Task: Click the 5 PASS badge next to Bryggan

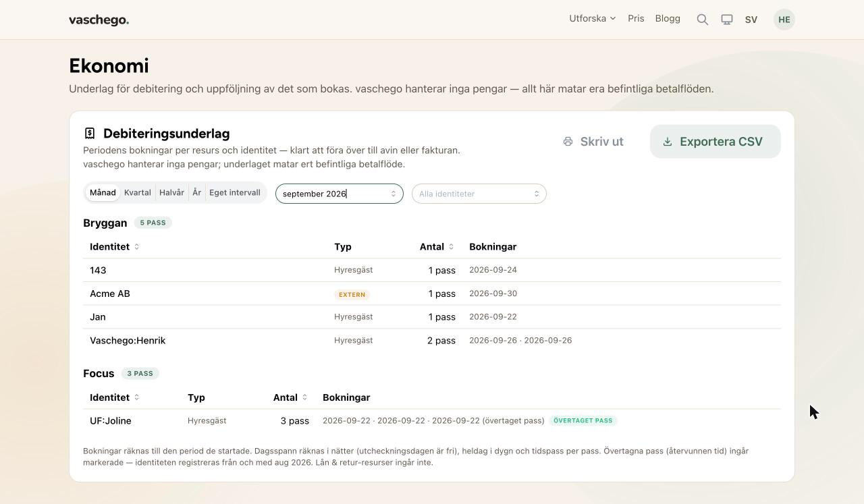Action: pyautogui.click(x=153, y=223)
